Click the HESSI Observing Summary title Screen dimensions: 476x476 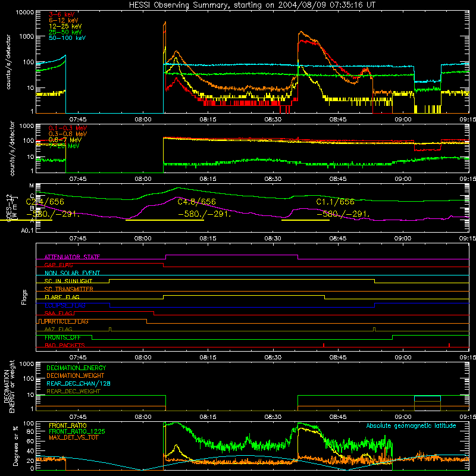(252, 5)
